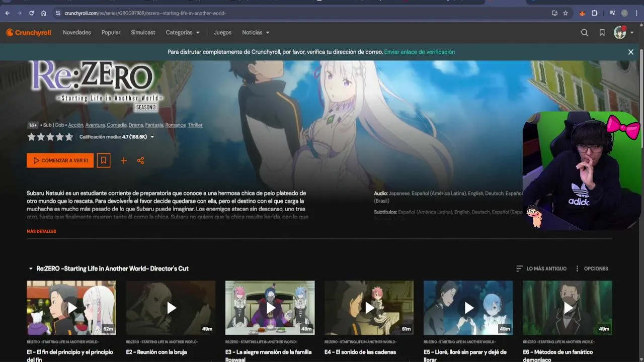The height and width of the screenshot is (362, 644).
Task: Open the Crunchyroll search icon
Action: [585, 33]
